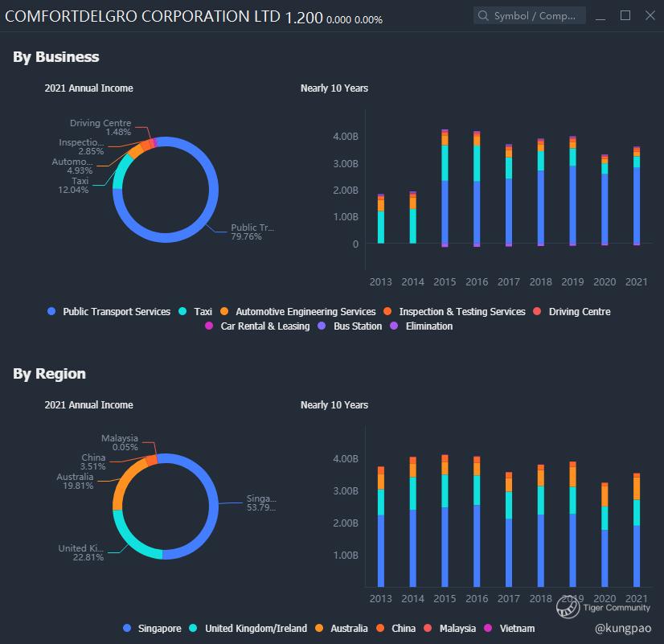The height and width of the screenshot is (644, 664).
Task: Click the Elimination legend marker
Action: (394, 326)
